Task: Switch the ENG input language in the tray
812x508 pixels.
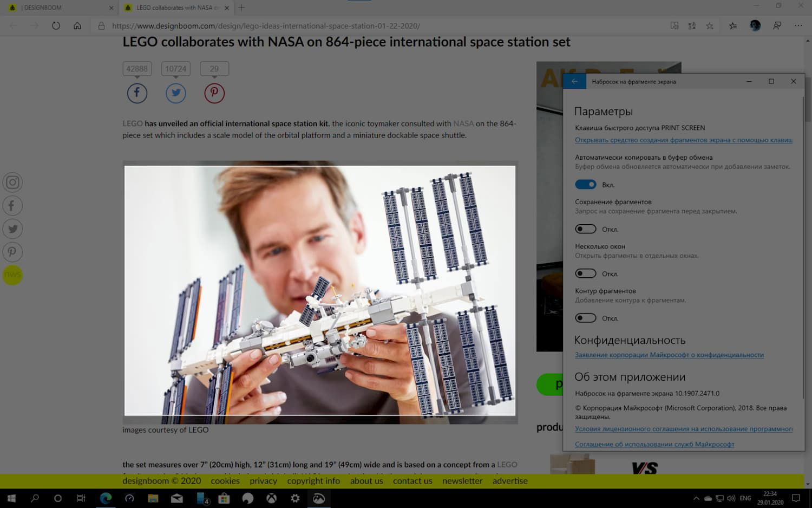Action: coord(745,498)
